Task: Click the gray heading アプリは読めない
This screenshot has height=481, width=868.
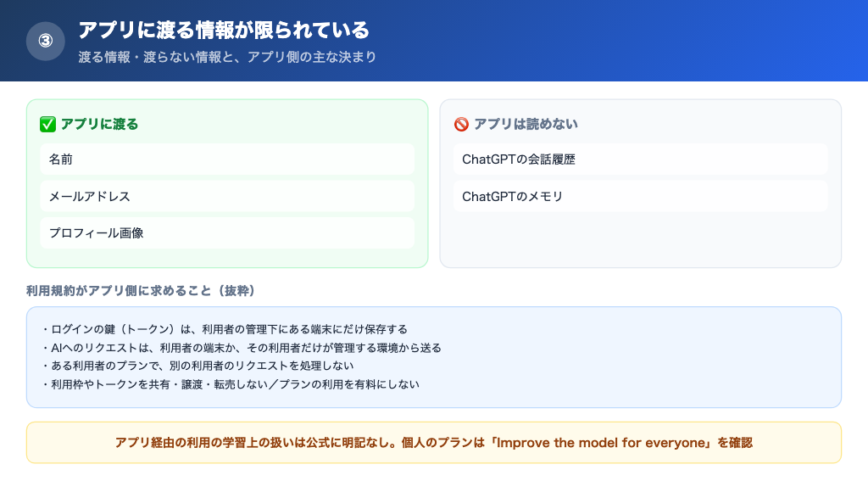Action: [x=526, y=124]
